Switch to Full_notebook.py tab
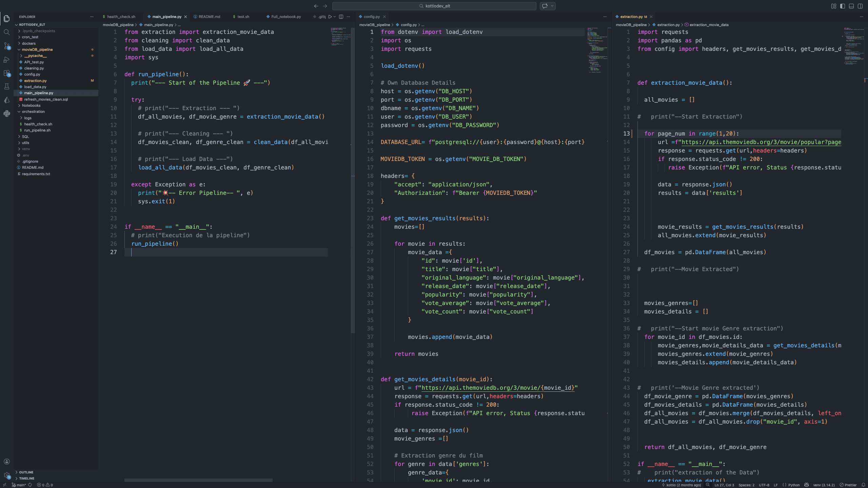This screenshot has width=868, height=488. pyautogui.click(x=285, y=17)
